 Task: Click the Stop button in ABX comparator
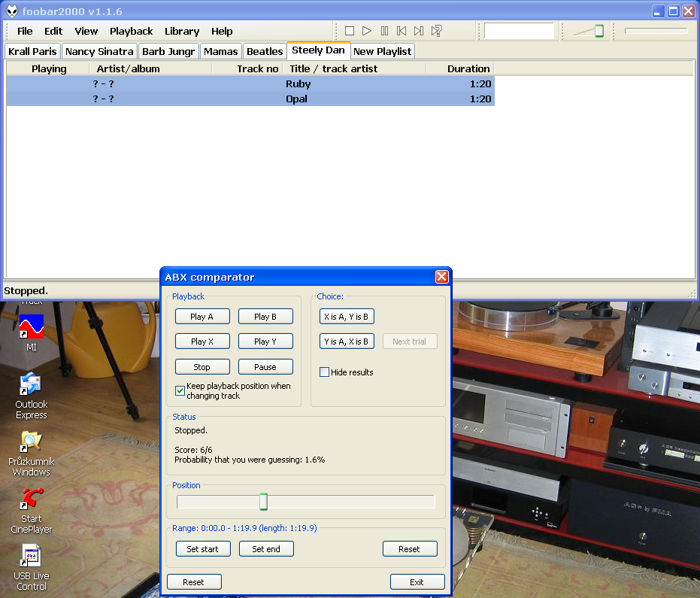pyautogui.click(x=202, y=367)
